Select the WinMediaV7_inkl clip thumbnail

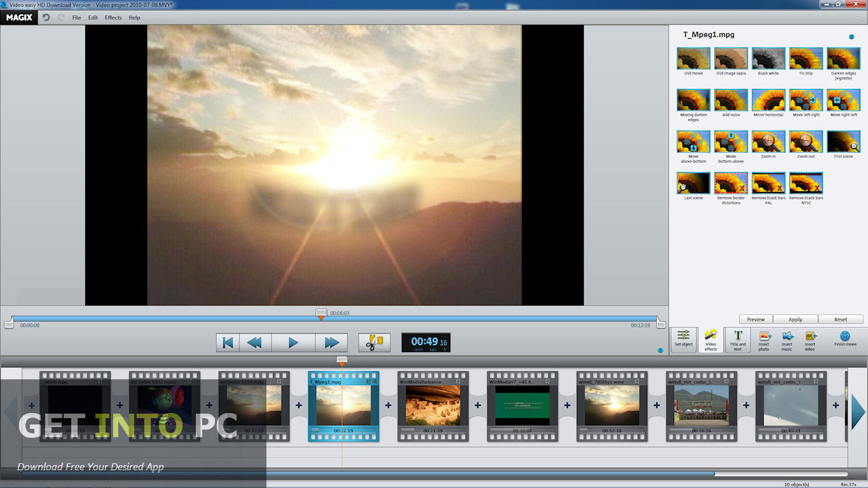[x=523, y=405]
